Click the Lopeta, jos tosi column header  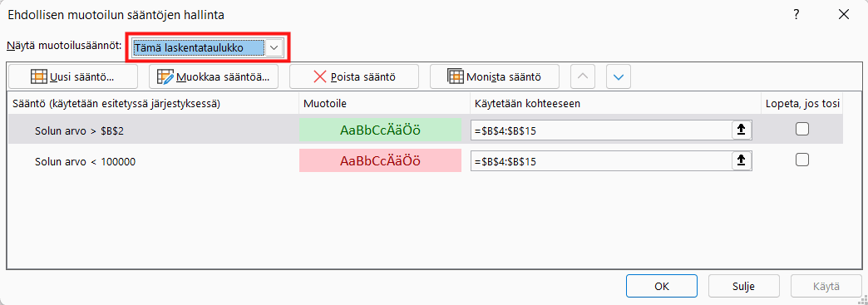coord(802,104)
